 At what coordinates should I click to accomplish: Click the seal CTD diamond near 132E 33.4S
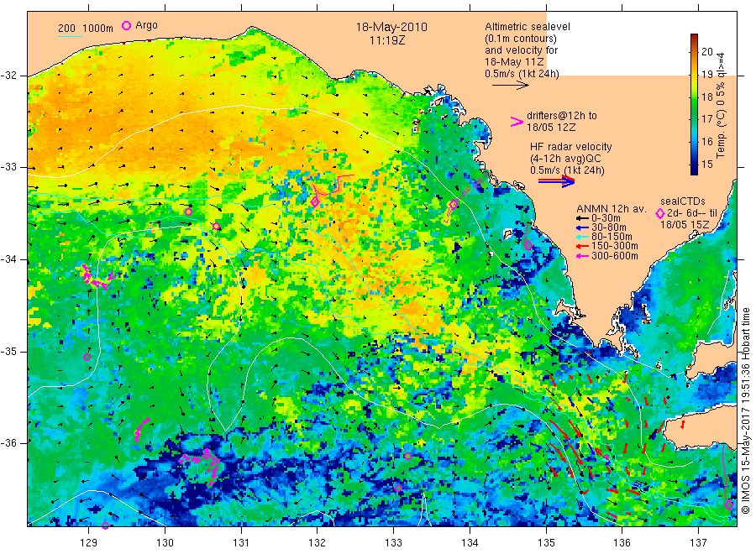[315, 201]
